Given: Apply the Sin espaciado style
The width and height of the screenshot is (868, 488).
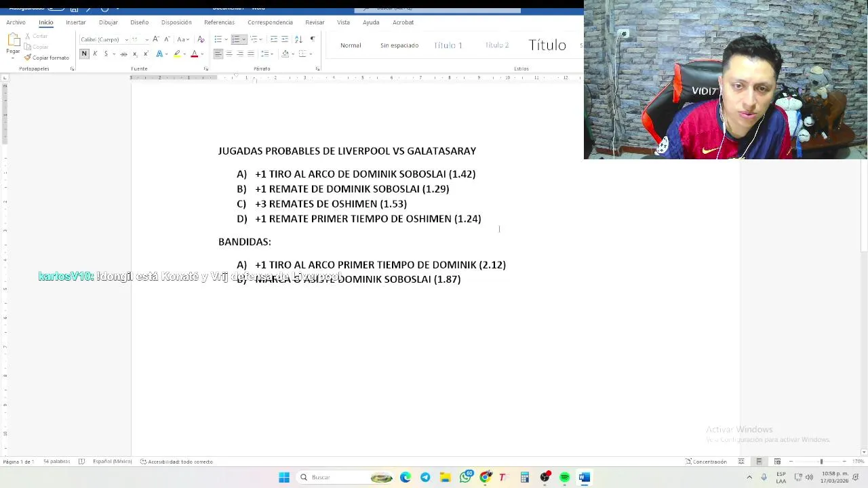Looking at the screenshot, I should pos(399,45).
